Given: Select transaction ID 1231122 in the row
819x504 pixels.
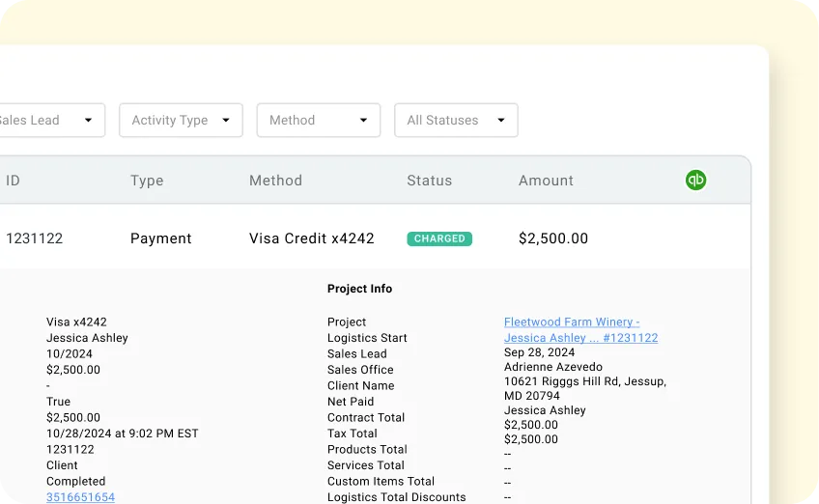Looking at the screenshot, I should point(35,238).
